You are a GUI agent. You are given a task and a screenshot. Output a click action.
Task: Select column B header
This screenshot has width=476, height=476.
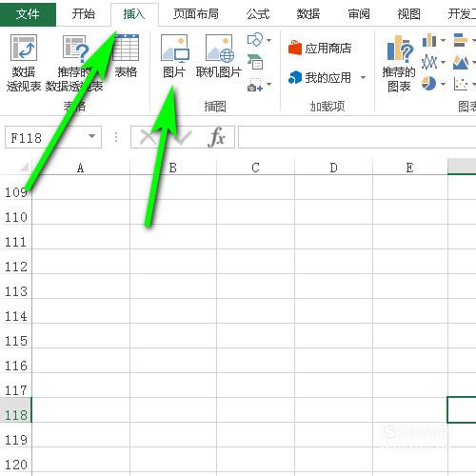click(x=173, y=167)
